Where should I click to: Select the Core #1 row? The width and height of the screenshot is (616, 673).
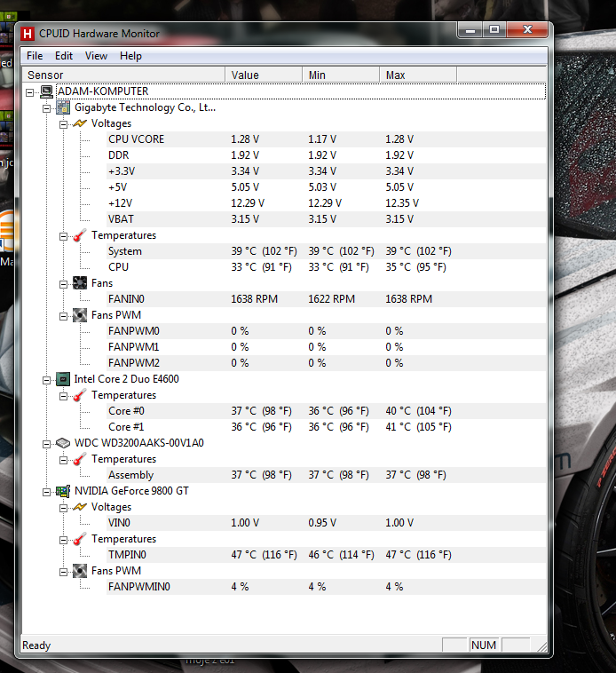tap(326, 427)
